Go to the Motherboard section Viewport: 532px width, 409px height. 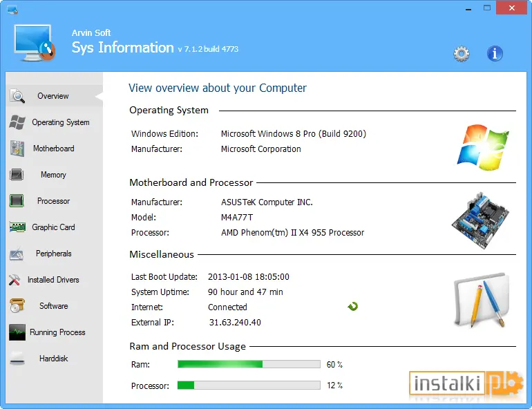click(x=54, y=149)
